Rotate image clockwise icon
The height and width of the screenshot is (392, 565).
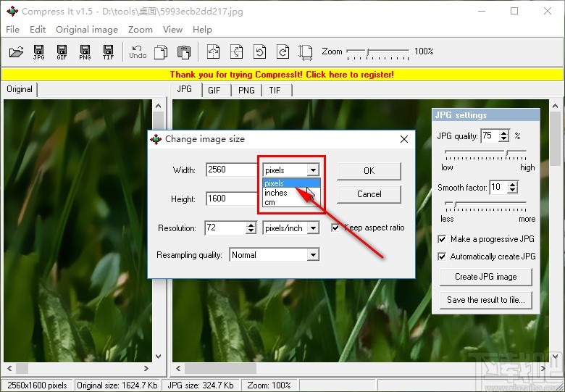(282, 51)
